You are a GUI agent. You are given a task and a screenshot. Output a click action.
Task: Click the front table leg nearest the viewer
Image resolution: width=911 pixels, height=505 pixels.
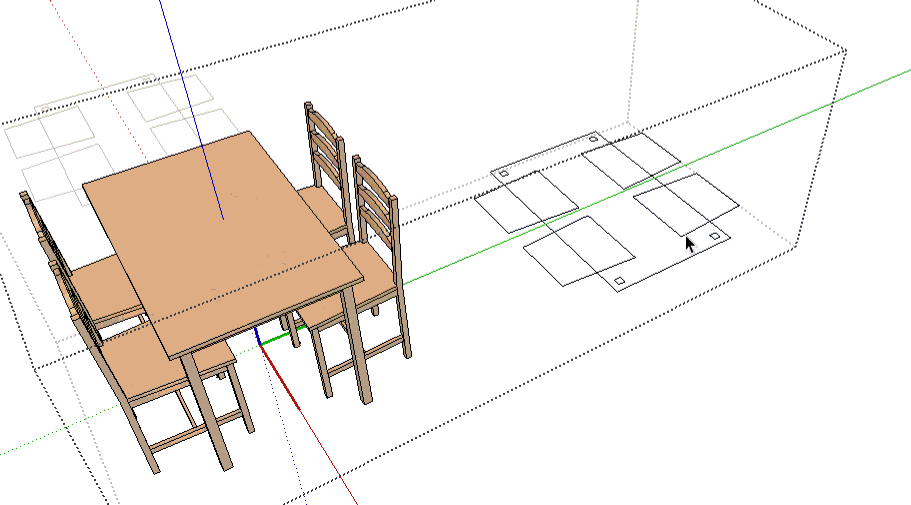(207, 411)
